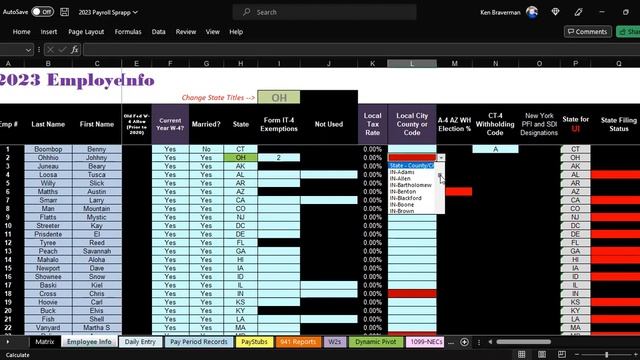Image resolution: width=640 pixels, height=360 pixels.
Task: Open the View ribbon tab
Action: tap(212, 31)
